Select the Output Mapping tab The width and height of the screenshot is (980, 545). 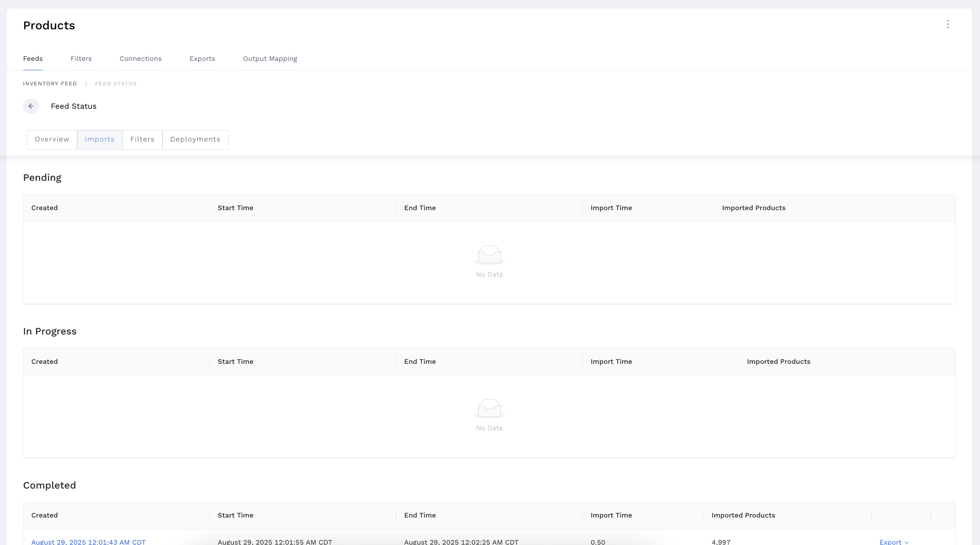pos(270,59)
